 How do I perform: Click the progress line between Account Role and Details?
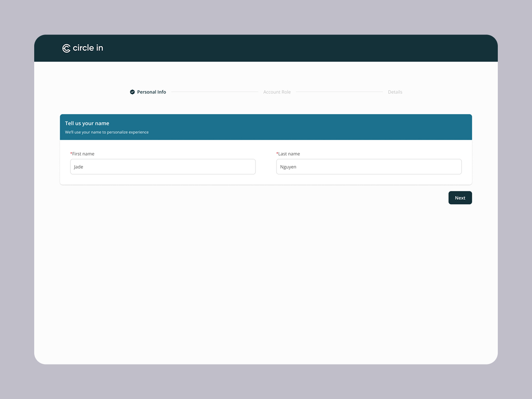tap(340, 92)
